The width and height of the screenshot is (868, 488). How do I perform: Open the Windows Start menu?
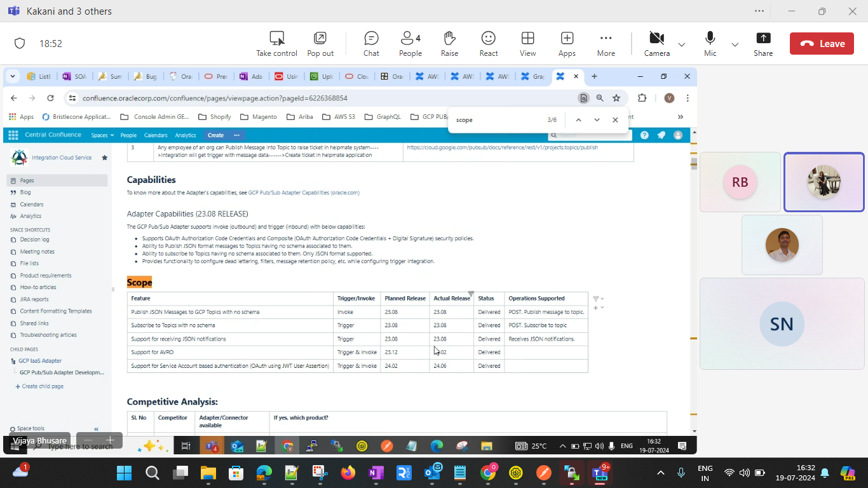[x=124, y=472]
